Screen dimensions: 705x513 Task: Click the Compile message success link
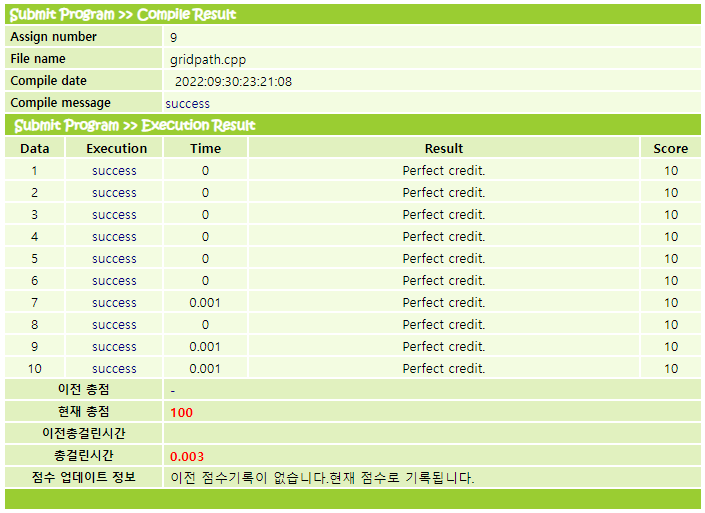(x=187, y=104)
